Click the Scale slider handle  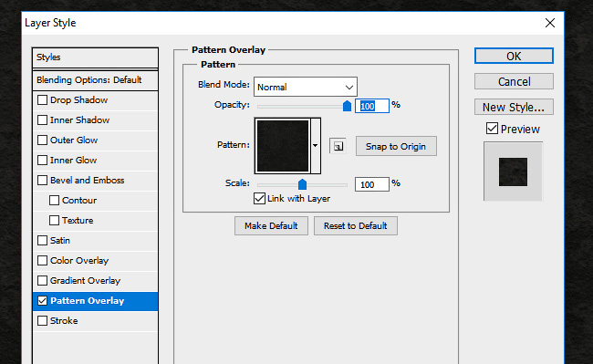[302, 184]
